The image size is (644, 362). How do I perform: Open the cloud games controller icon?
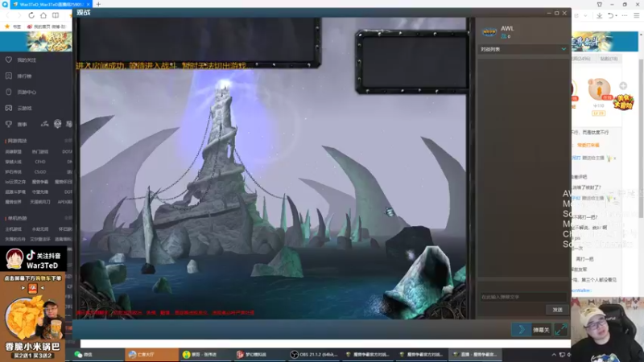9,108
